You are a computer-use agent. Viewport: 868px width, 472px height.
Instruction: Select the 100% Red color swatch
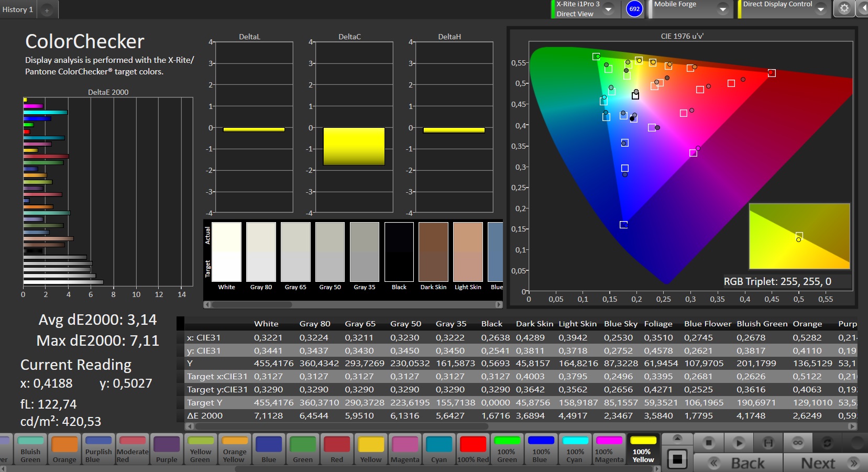473,449
